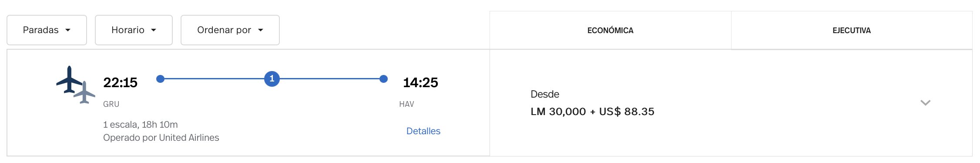Click the numbered stop circle on route line
980x163 pixels.
(x=272, y=79)
